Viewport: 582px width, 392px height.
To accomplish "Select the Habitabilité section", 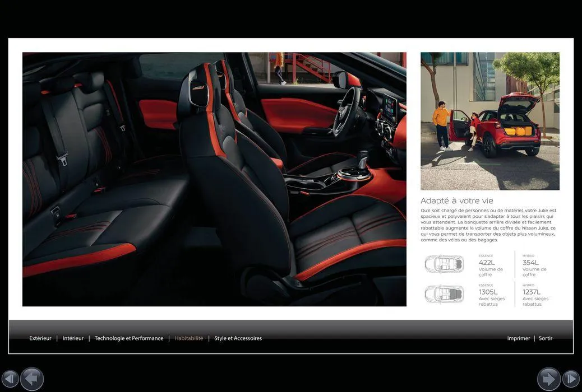I will coord(189,338).
